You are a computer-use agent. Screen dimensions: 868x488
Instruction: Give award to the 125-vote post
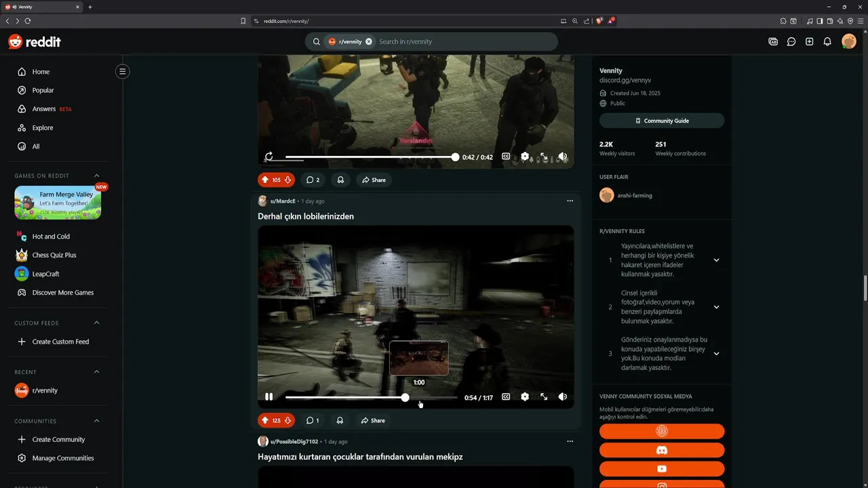pyautogui.click(x=340, y=420)
